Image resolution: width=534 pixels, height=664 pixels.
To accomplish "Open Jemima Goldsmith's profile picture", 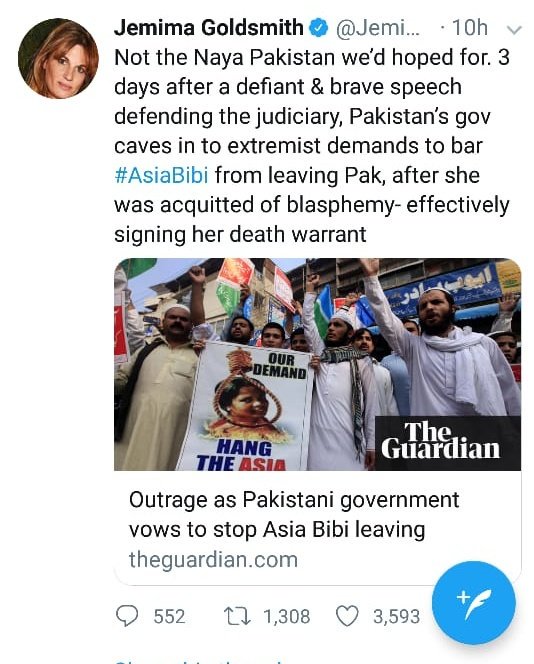I will click(x=58, y=58).
